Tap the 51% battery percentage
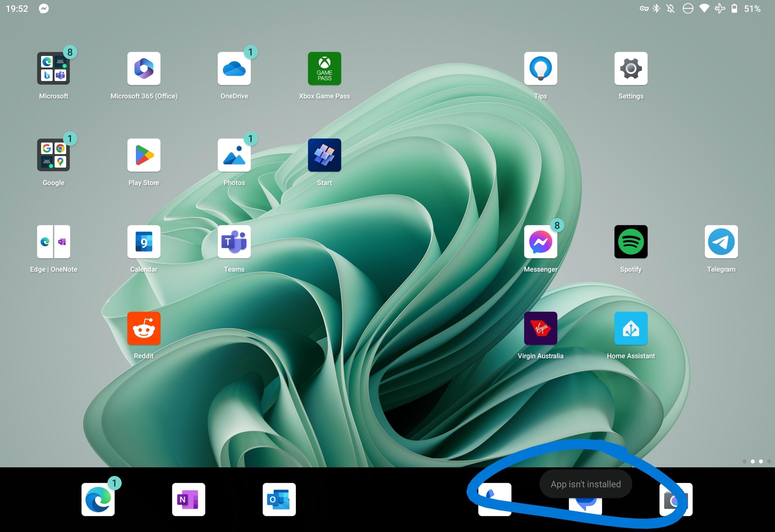This screenshot has height=532, width=775. coord(752,9)
